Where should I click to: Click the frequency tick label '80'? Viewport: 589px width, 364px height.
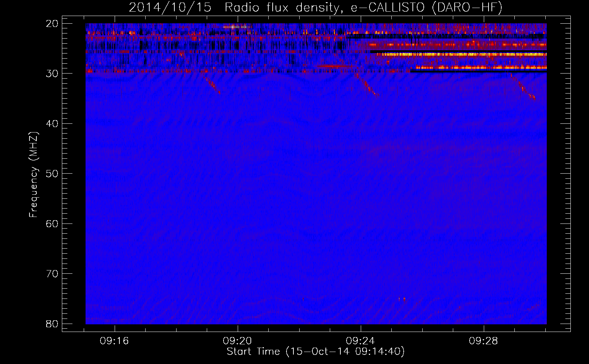coord(52,324)
